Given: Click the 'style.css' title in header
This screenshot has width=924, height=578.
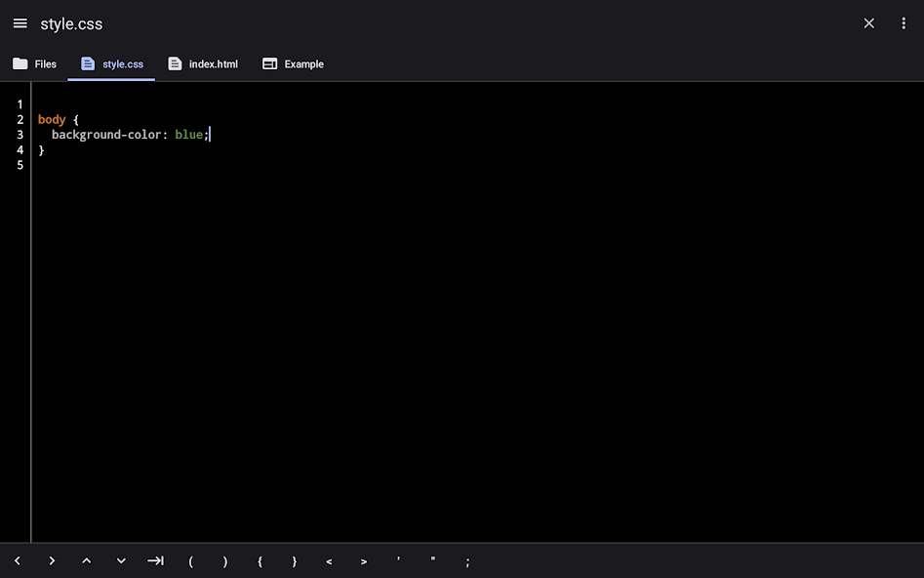Looking at the screenshot, I should [71, 24].
